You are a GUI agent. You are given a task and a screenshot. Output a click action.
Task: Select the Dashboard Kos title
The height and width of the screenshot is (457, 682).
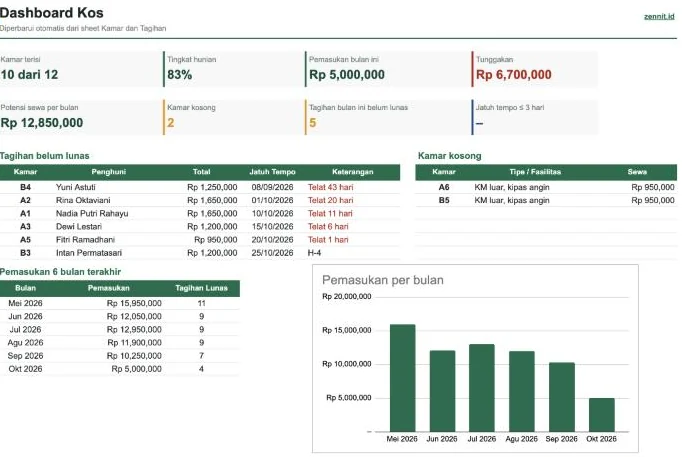tap(52, 13)
